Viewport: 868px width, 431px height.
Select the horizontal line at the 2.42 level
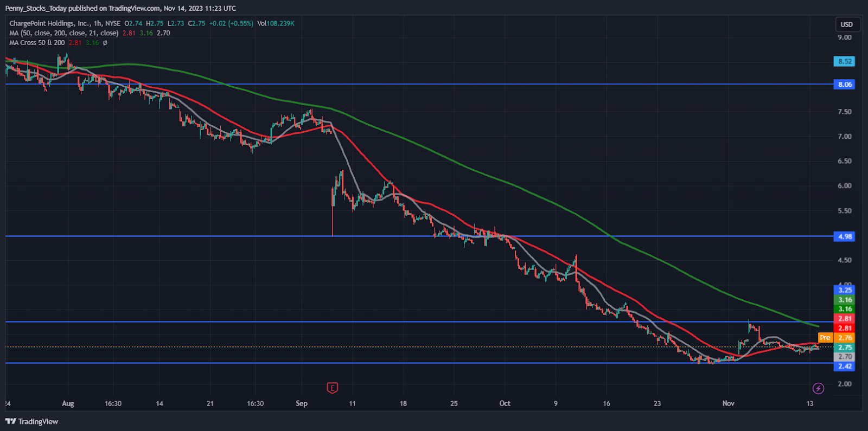point(419,363)
